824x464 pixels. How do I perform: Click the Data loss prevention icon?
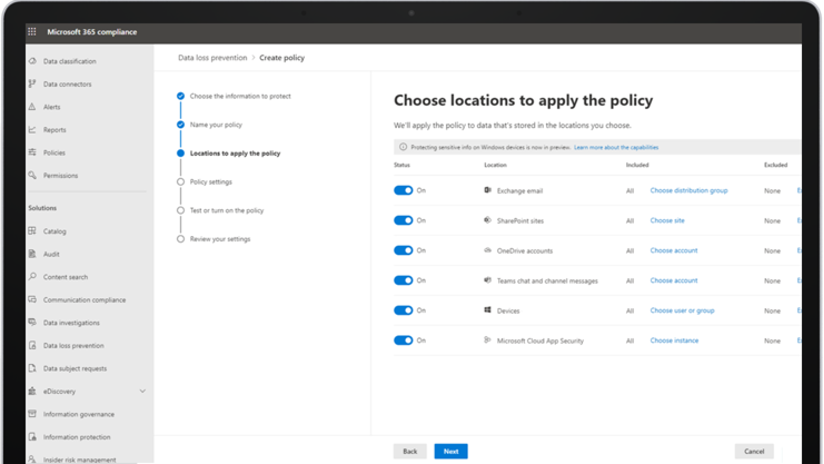[x=33, y=345]
